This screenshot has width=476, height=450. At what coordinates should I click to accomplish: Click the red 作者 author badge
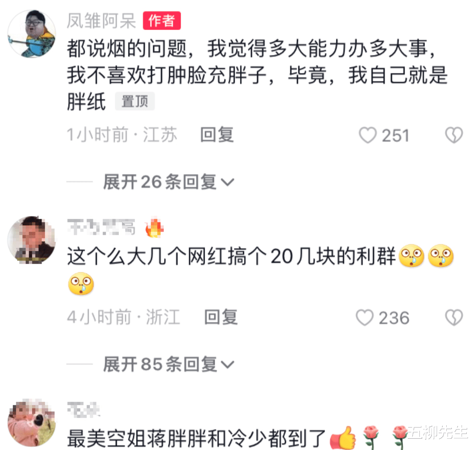click(162, 20)
